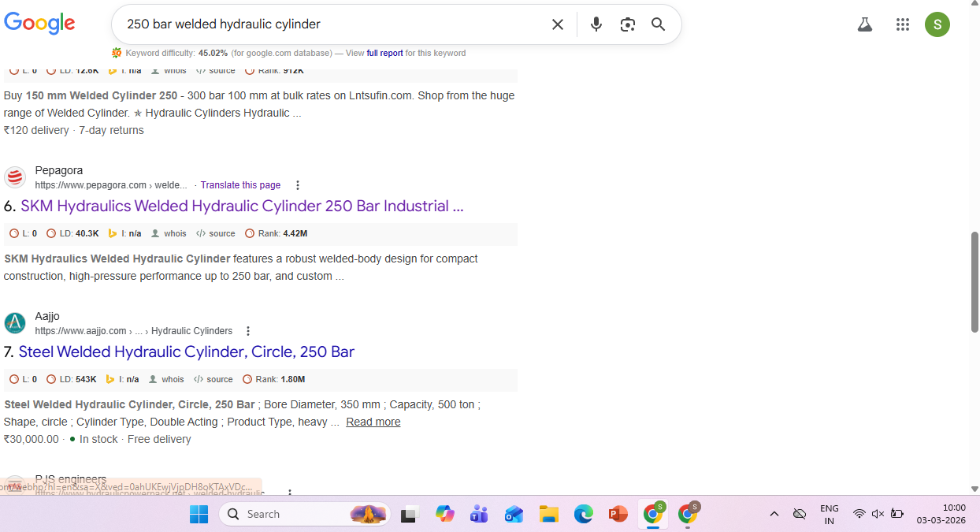Open the Google account avatar S
The height and width of the screenshot is (532, 980).
click(937, 24)
